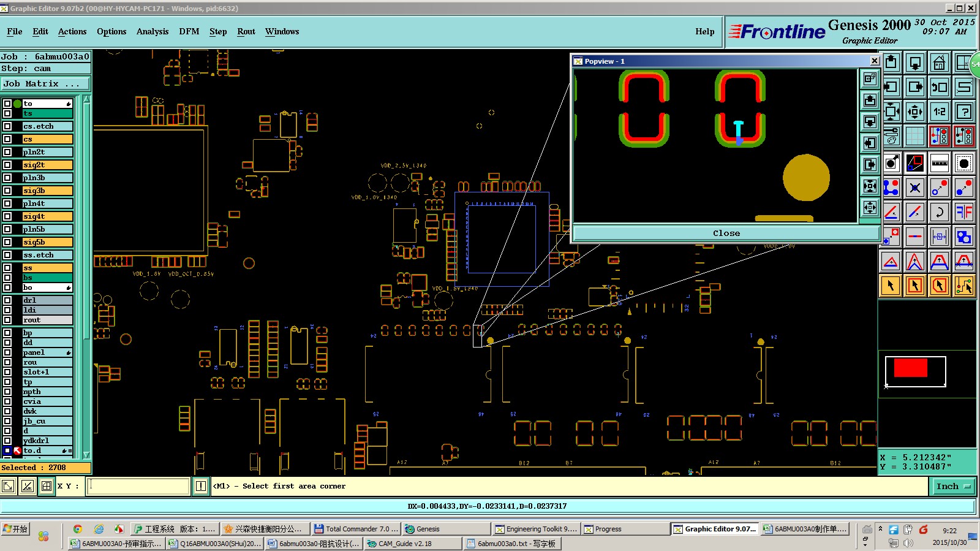
Task: Open the Help menu
Action: click(x=705, y=32)
